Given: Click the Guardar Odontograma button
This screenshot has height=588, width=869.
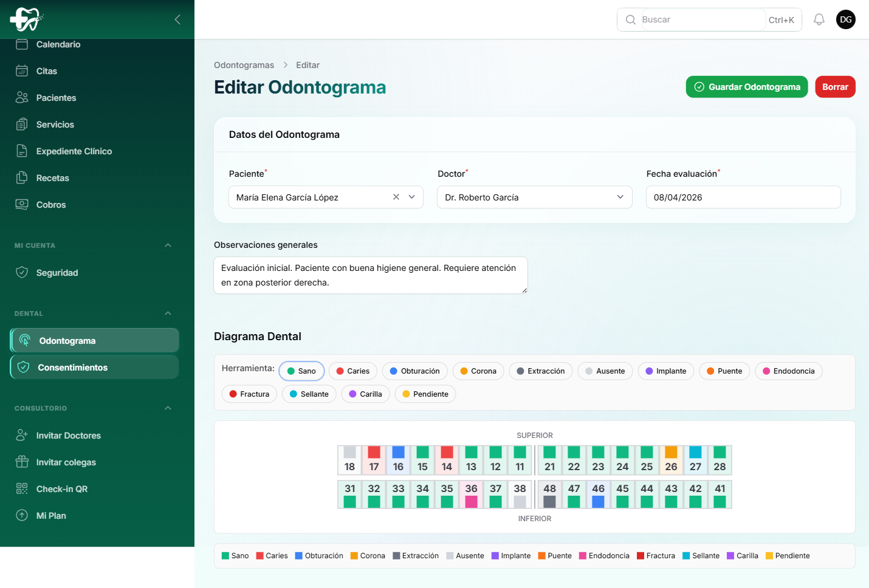Looking at the screenshot, I should coord(747,87).
